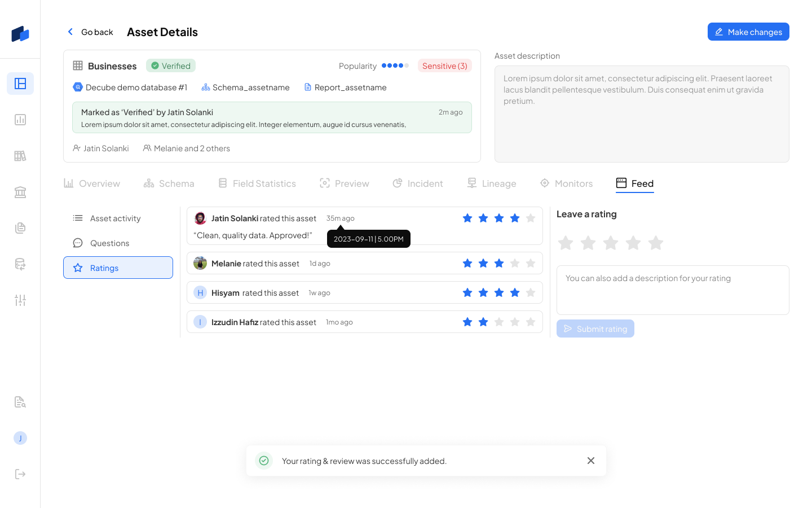
Task: Open the Asset activity section
Action: [x=115, y=218]
